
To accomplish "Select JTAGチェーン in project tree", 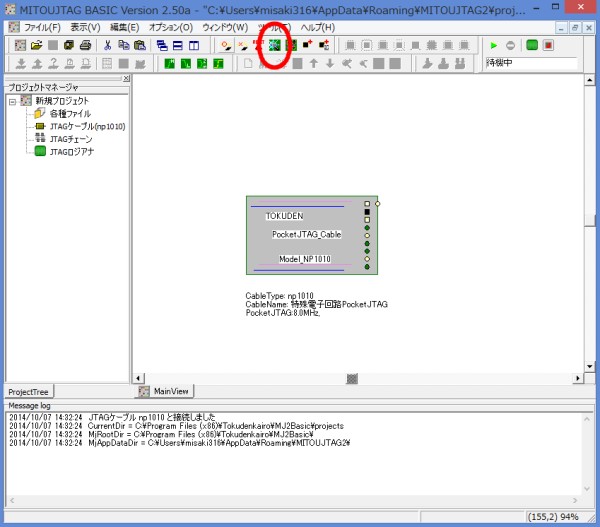I will tap(71, 139).
